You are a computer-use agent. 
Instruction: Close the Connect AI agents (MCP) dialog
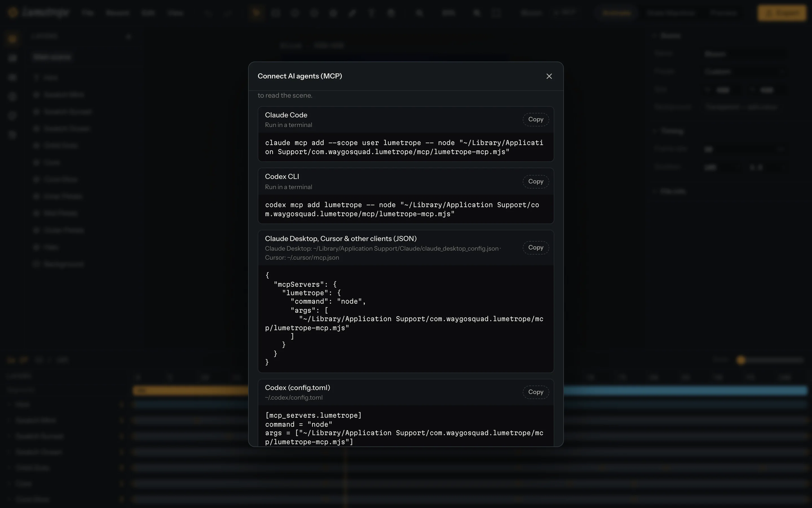[549, 76]
